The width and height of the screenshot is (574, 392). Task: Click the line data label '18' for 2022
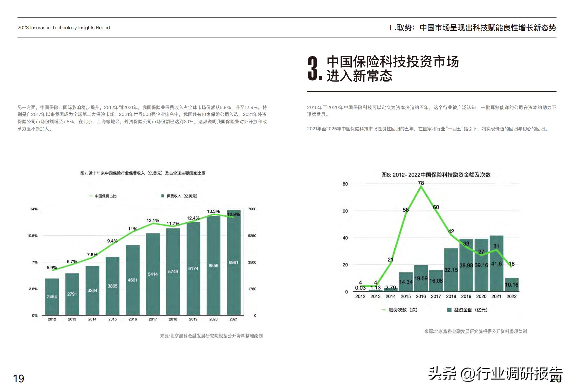pyautogui.click(x=512, y=264)
